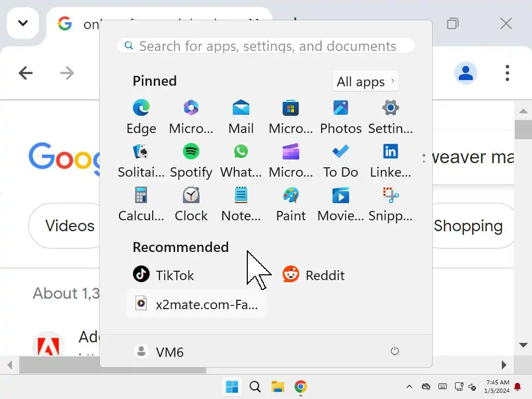Click the vertical scrollbar down arrow
Image resolution: width=532 pixels, height=399 pixels.
(523, 345)
